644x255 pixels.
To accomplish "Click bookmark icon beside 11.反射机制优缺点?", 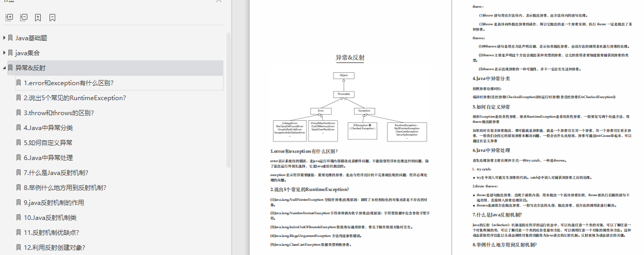I will click(19, 232).
